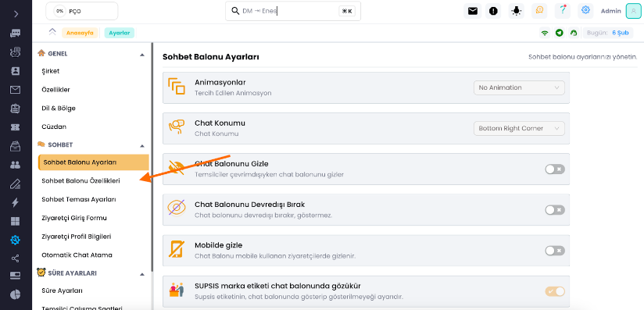644x310 pixels.
Task: Toggle Chat Balonunu Devredışı Bırak switch
Action: click(x=555, y=210)
